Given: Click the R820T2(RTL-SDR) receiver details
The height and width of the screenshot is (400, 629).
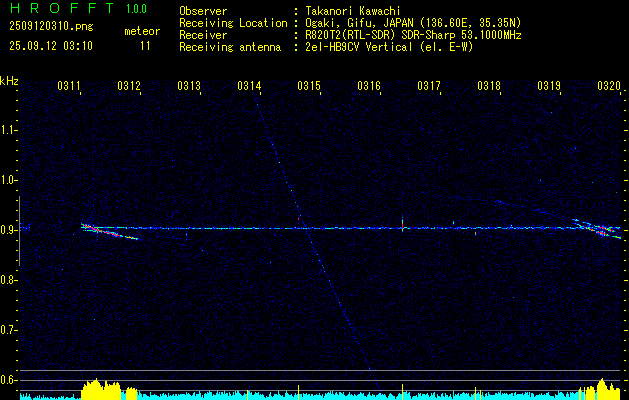Looking at the screenshot, I should [x=413, y=35].
